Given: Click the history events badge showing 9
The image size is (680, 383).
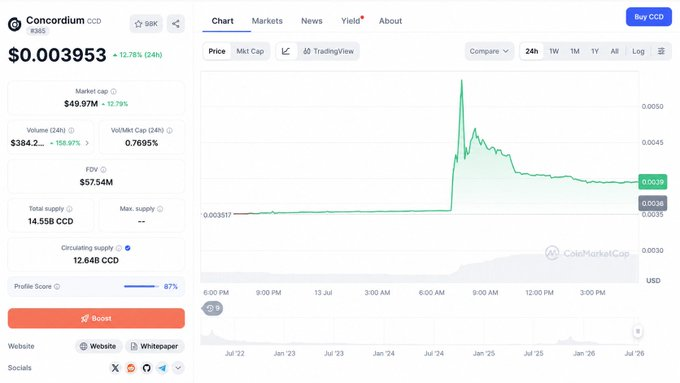Looking at the screenshot, I should point(212,308).
